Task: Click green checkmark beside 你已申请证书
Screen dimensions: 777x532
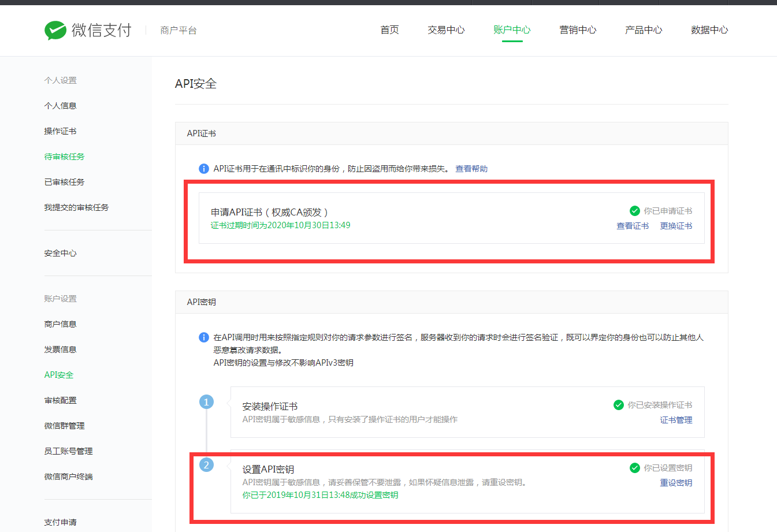Action: coord(634,211)
